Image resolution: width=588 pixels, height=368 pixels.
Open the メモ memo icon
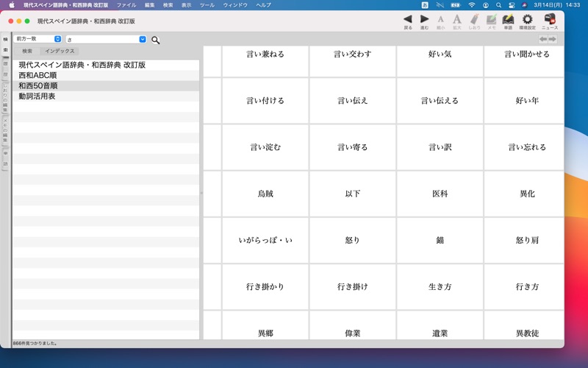point(491,19)
